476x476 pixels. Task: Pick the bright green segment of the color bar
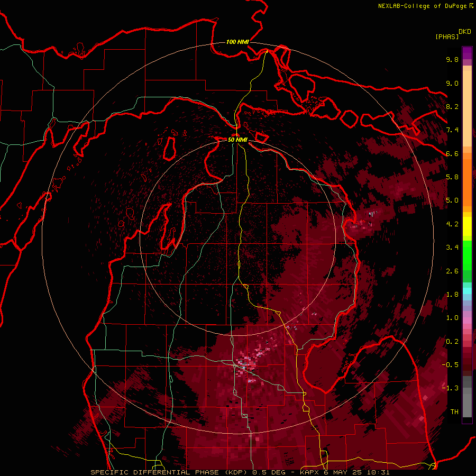click(467, 255)
